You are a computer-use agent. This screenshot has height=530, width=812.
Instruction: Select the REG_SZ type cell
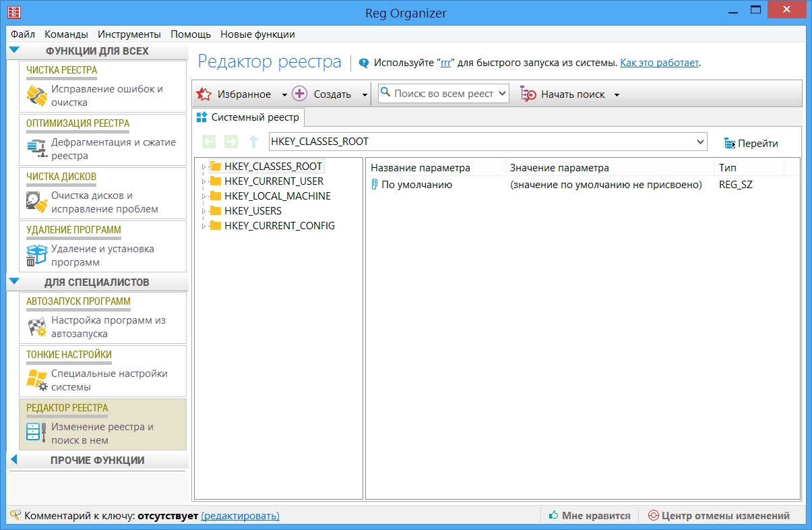point(736,185)
